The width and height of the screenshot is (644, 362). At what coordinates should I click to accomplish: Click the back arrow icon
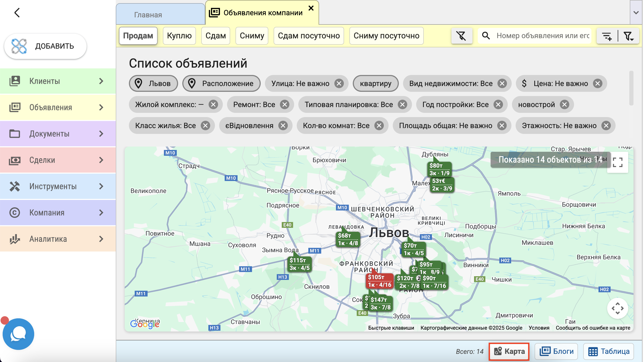(x=17, y=13)
